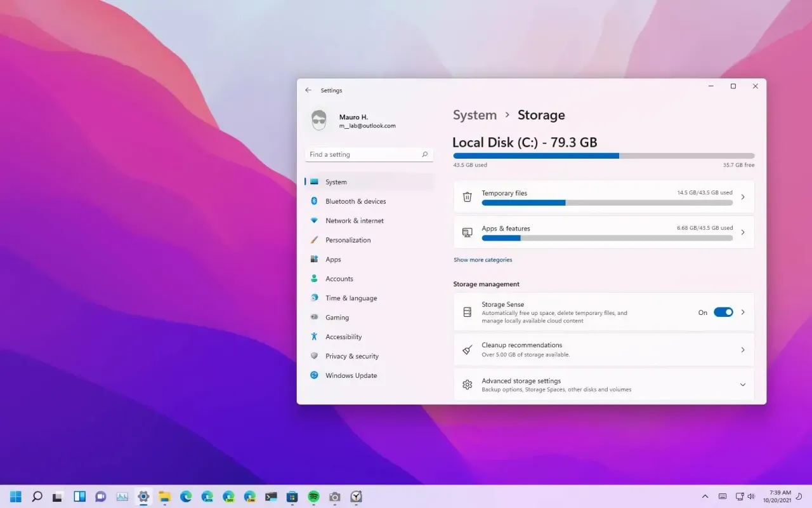Click the Temporary files trash icon
Image resolution: width=812 pixels, height=508 pixels.
coord(468,197)
